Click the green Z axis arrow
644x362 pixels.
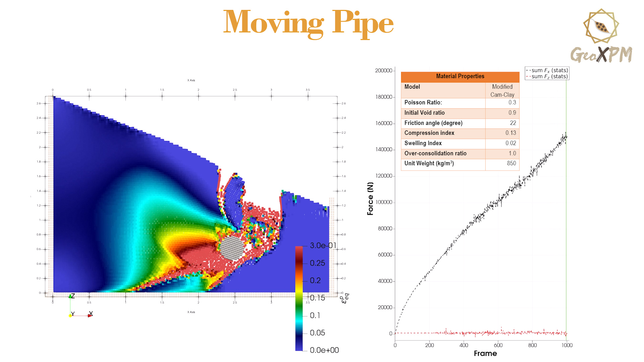click(70, 296)
